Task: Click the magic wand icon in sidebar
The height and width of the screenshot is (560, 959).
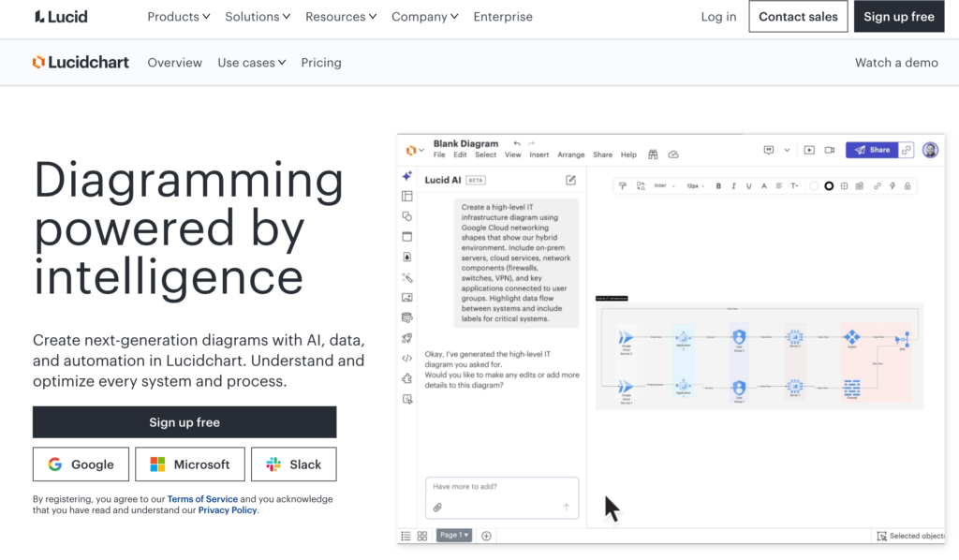Action: coord(406,277)
